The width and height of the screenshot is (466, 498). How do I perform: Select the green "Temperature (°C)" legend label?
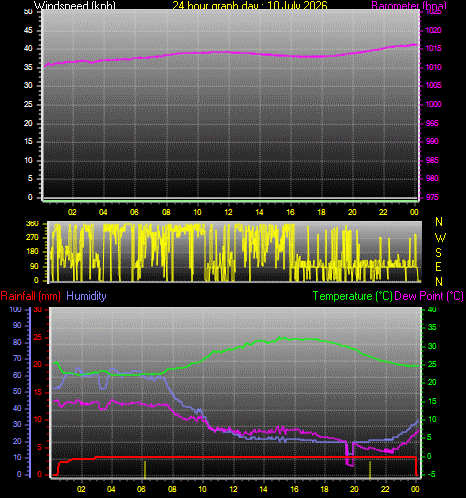tap(352, 296)
